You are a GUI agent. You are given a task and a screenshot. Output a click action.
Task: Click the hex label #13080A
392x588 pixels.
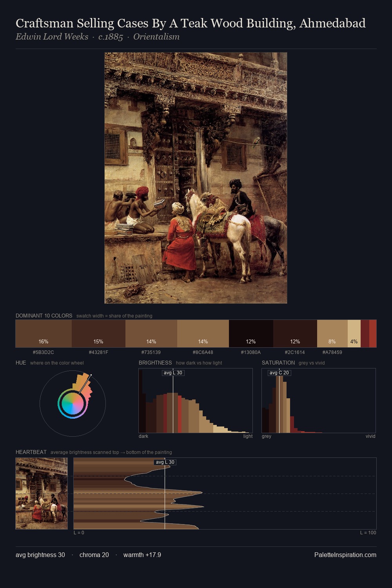click(251, 352)
